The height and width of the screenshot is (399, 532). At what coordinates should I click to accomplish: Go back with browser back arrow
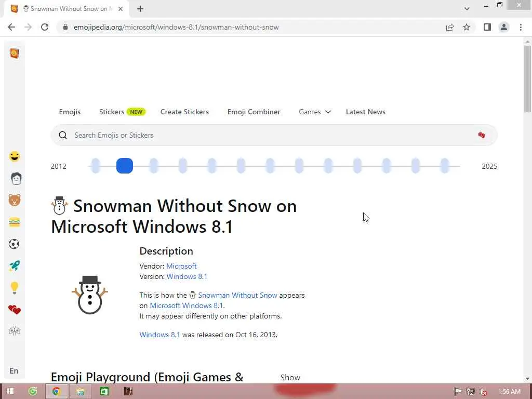pos(11,27)
